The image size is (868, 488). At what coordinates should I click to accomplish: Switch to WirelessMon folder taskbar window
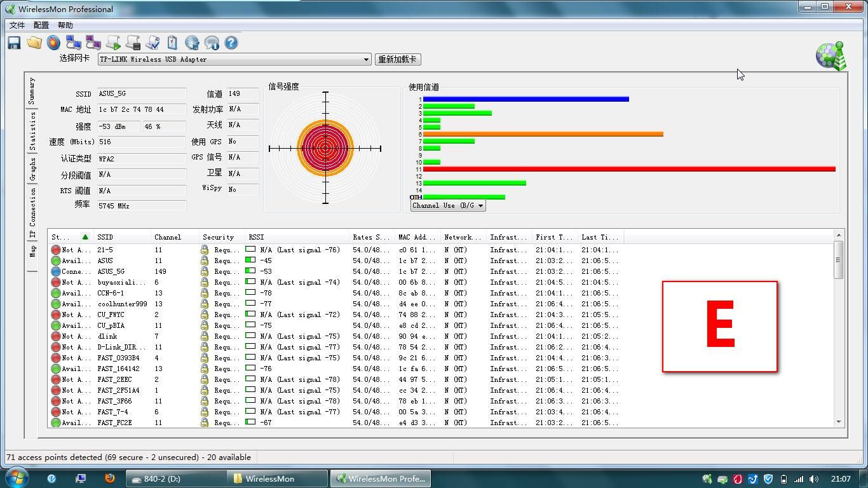[278, 478]
